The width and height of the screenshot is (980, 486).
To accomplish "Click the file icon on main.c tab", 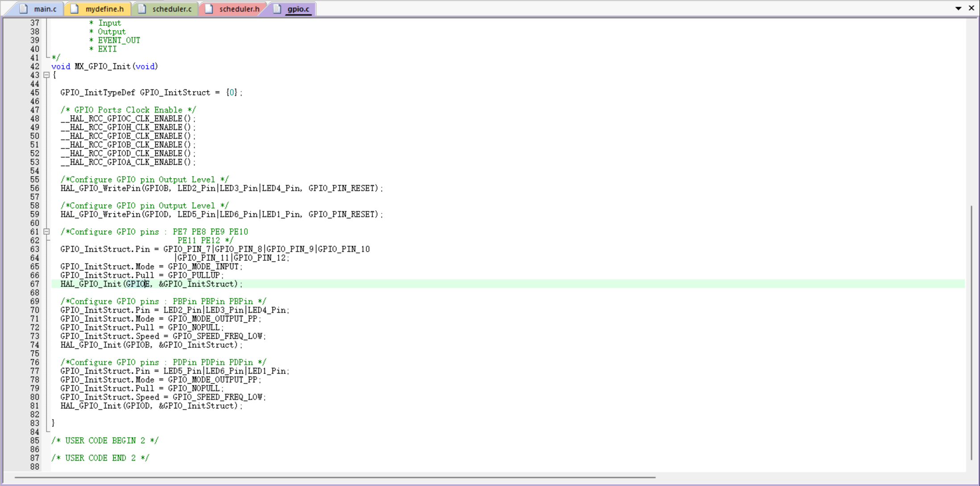I will (x=24, y=9).
